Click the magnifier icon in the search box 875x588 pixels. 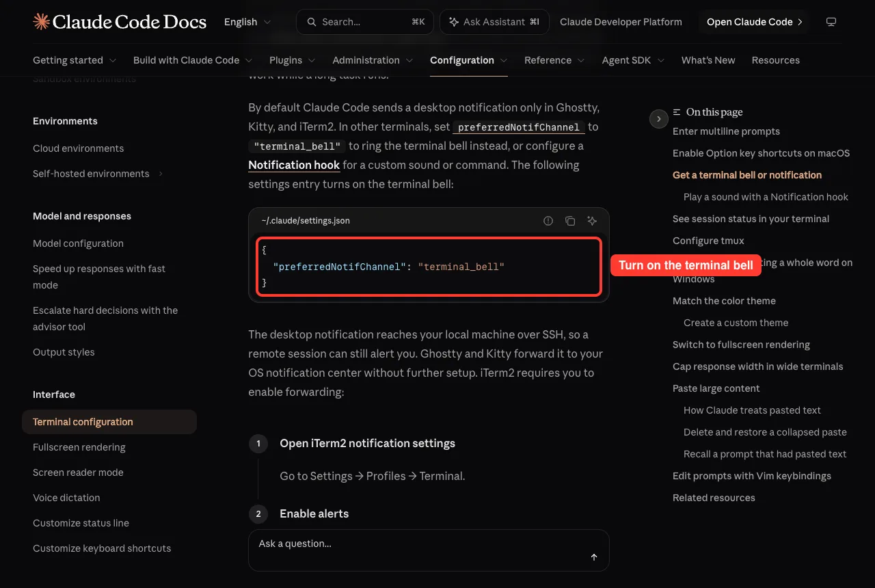(312, 22)
